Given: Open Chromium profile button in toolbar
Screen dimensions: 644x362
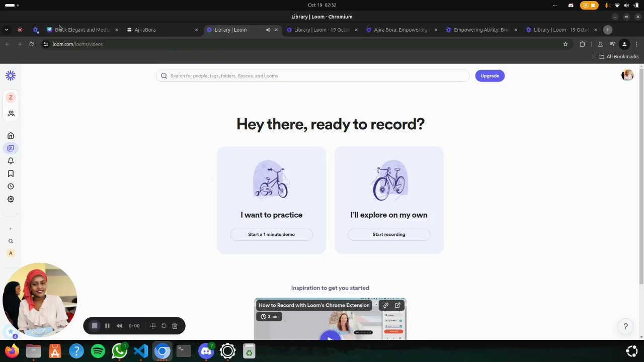Looking at the screenshot, I should 624,44.
